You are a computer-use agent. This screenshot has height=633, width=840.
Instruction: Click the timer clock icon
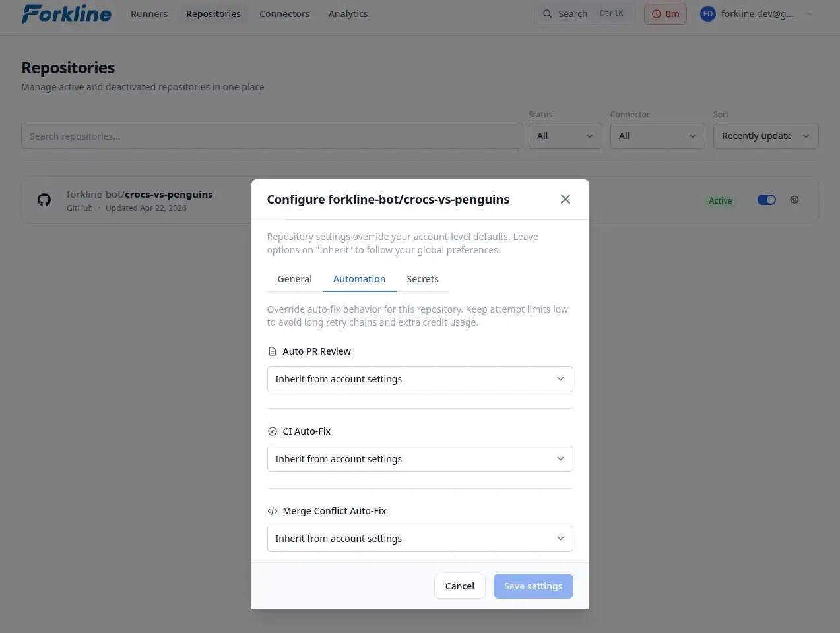pyautogui.click(x=656, y=14)
